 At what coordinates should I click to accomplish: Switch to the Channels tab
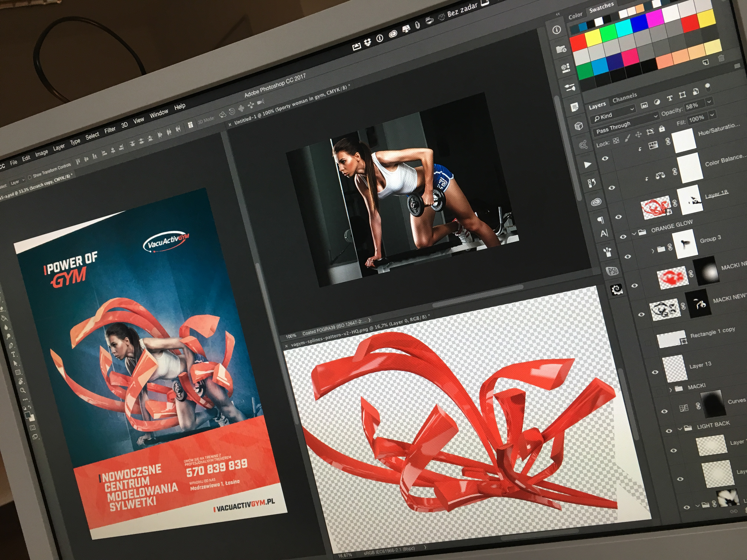624,98
